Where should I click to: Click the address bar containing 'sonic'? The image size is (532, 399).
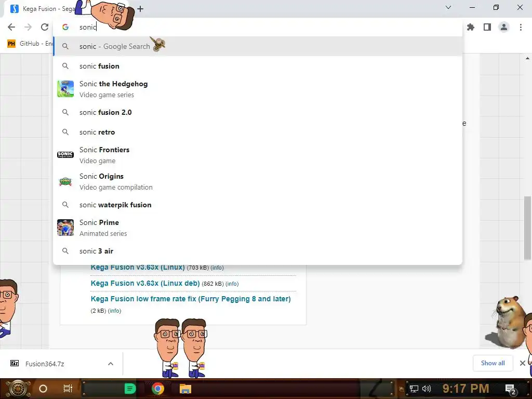[x=258, y=27]
